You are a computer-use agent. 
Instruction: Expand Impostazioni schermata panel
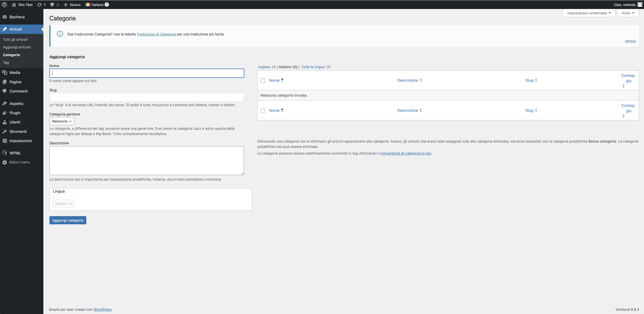[x=589, y=13]
